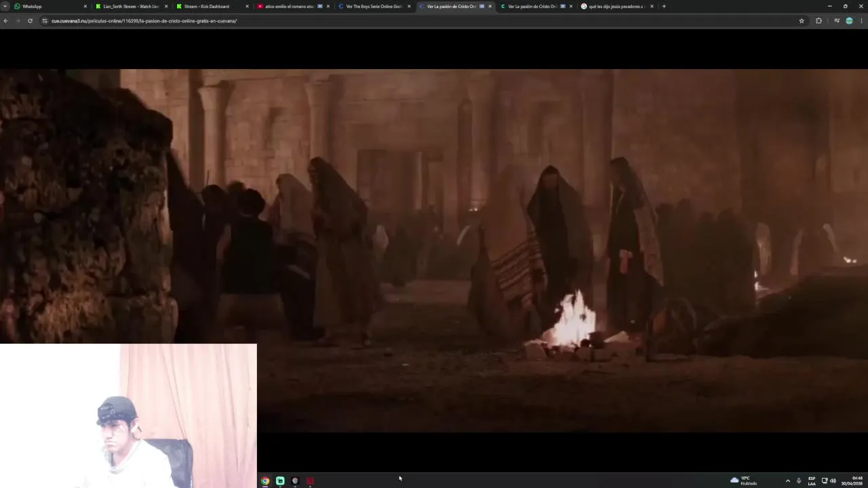Reload the cuevana page
The height and width of the screenshot is (488, 868).
pyautogui.click(x=30, y=21)
